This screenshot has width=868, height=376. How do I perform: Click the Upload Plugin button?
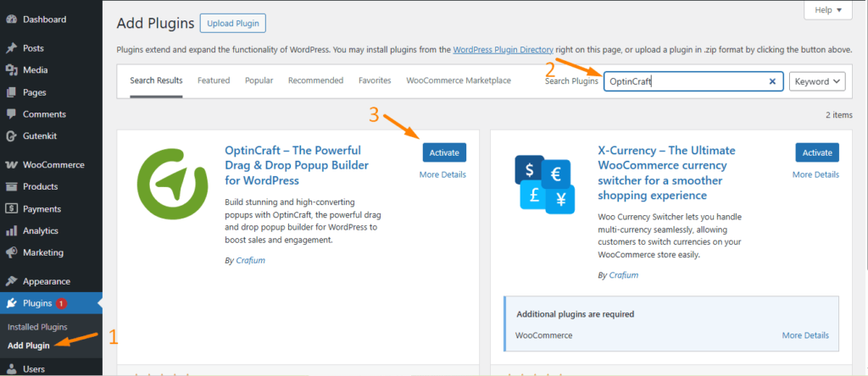click(232, 23)
